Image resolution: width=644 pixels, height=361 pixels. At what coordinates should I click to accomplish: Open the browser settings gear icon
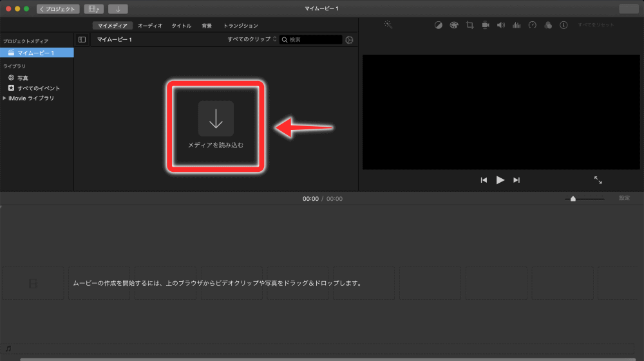coord(349,40)
